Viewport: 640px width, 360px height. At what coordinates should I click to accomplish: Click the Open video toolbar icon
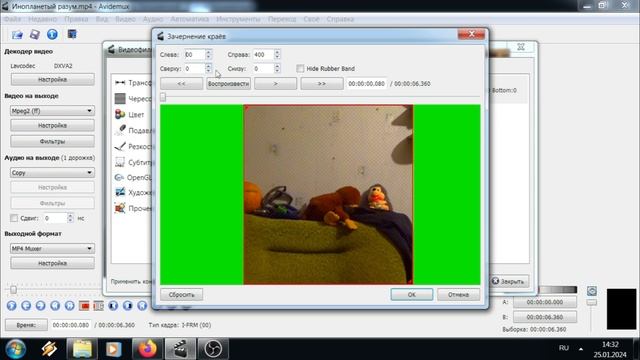point(17,35)
